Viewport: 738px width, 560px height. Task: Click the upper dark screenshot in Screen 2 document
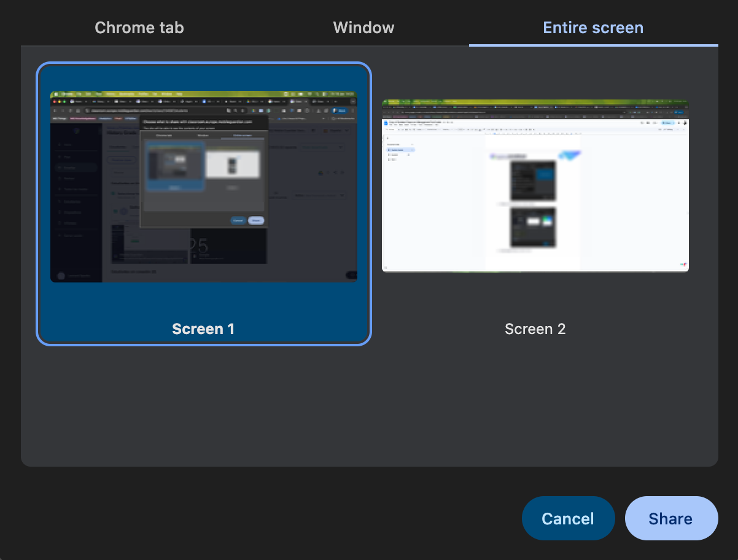(x=532, y=181)
